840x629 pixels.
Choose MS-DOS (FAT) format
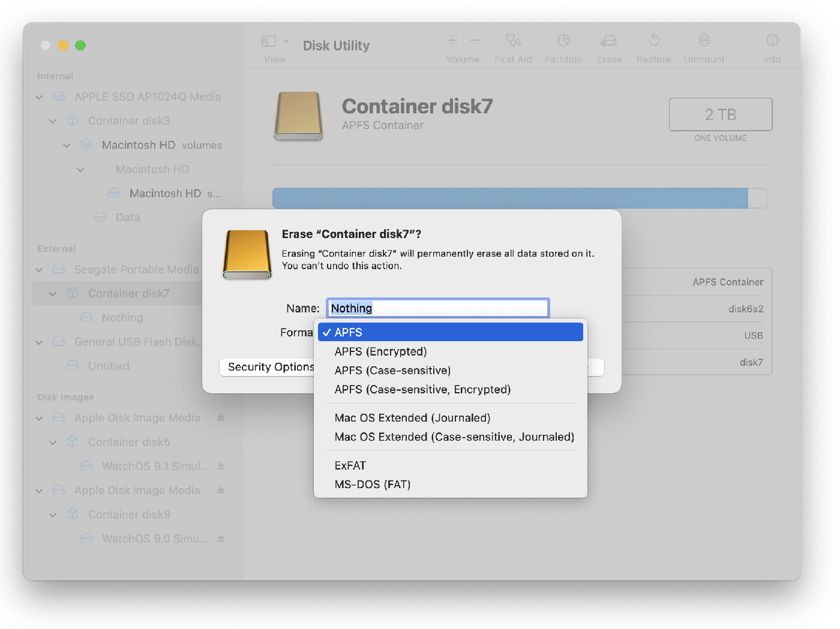click(450, 484)
